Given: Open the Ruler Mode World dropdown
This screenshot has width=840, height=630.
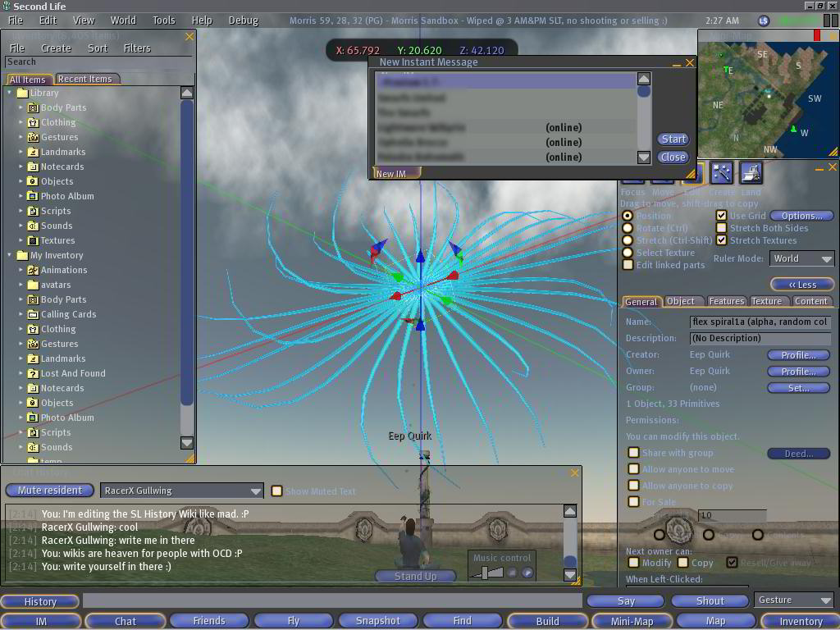Looking at the screenshot, I should [x=801, y=258].
